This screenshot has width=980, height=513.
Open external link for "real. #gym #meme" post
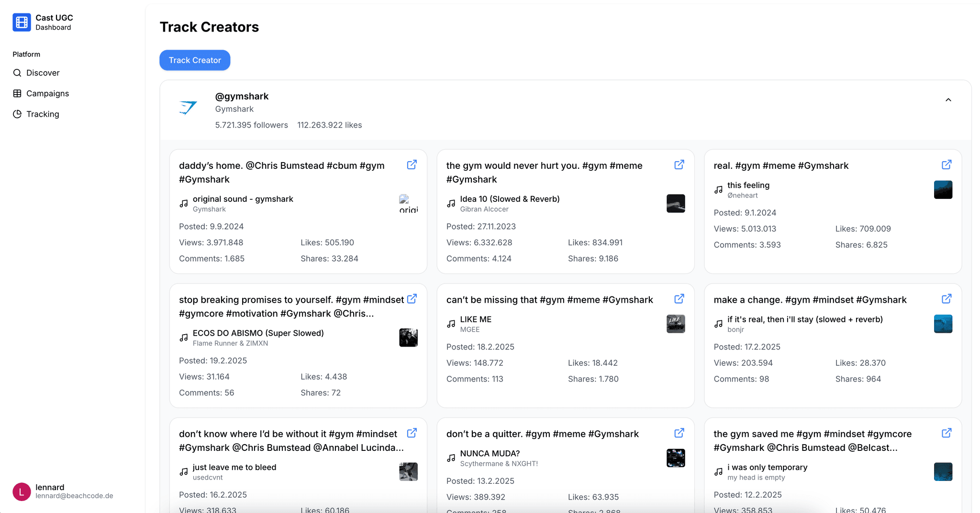coord(947,164)
